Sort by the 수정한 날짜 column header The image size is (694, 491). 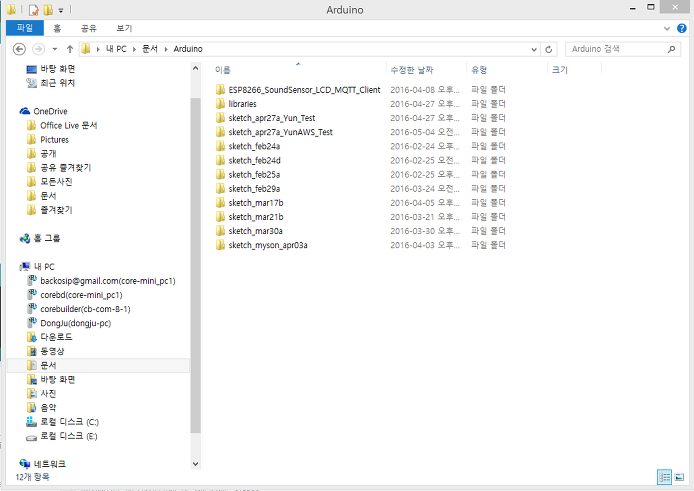412,70
